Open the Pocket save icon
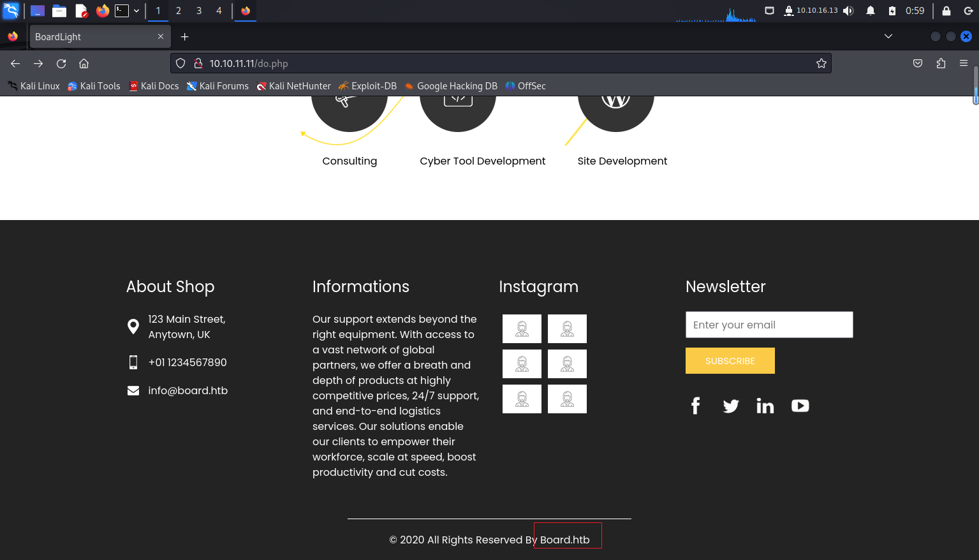Screen dimensions: 979x560 point(918,63)
